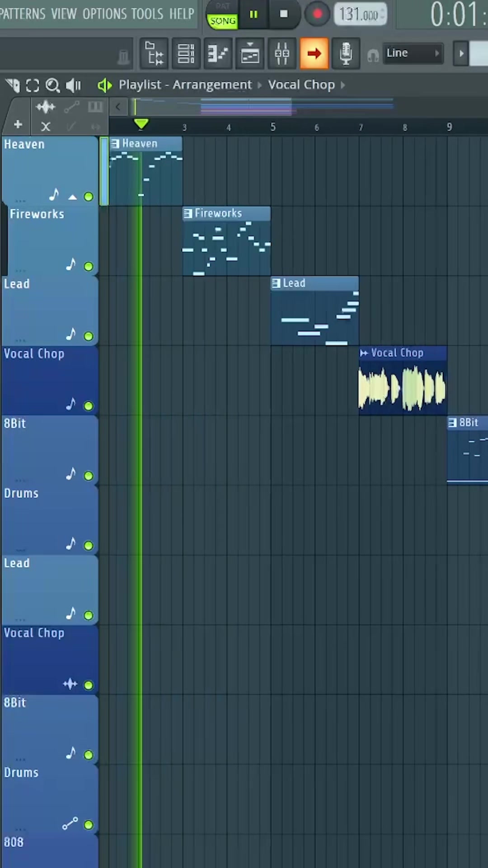Mute the first 8Bit track
Image resolution: width=488 pixels, height=868 pixels.
point(89,476)
